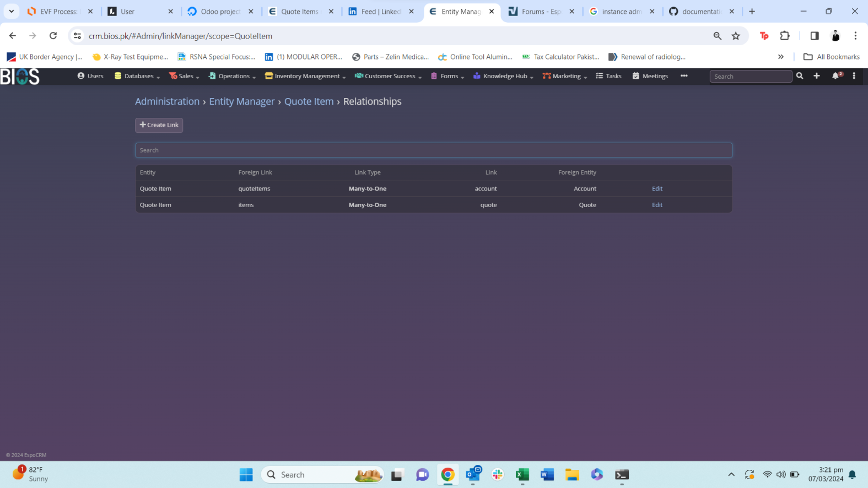Open Outlook from the taskbar

point(473,475)
